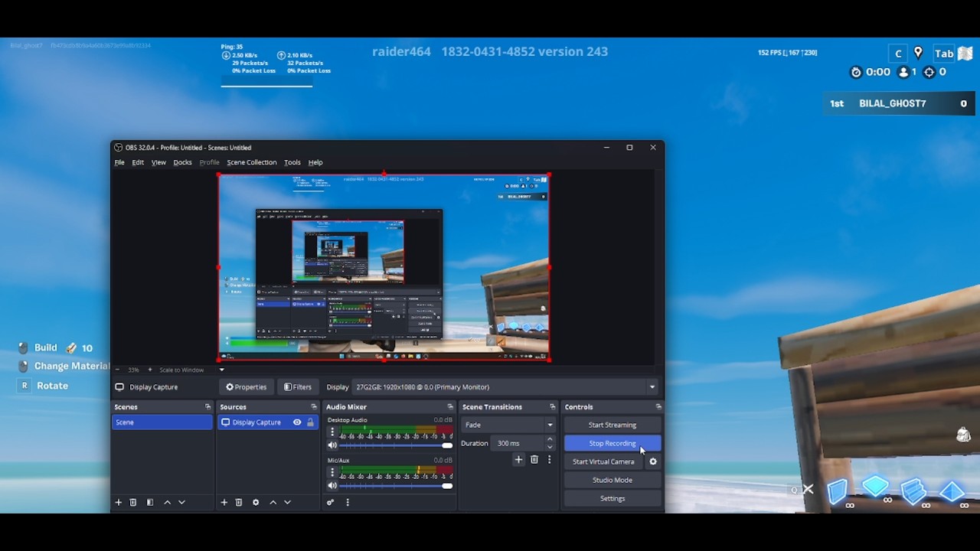Open the Display monitor dropdown

[x=505, y=387]
